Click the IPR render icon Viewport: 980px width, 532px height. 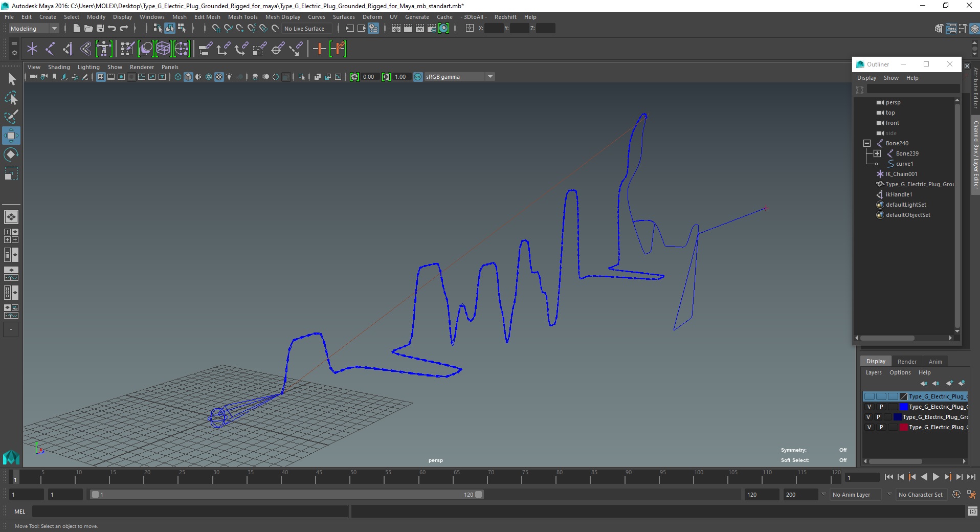point(420,28)
